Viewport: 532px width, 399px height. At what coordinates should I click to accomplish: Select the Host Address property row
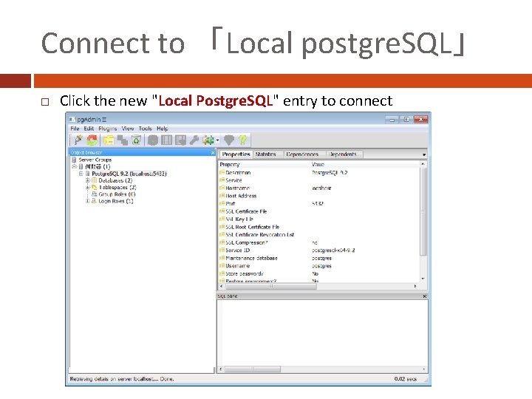tap(319, 196)
